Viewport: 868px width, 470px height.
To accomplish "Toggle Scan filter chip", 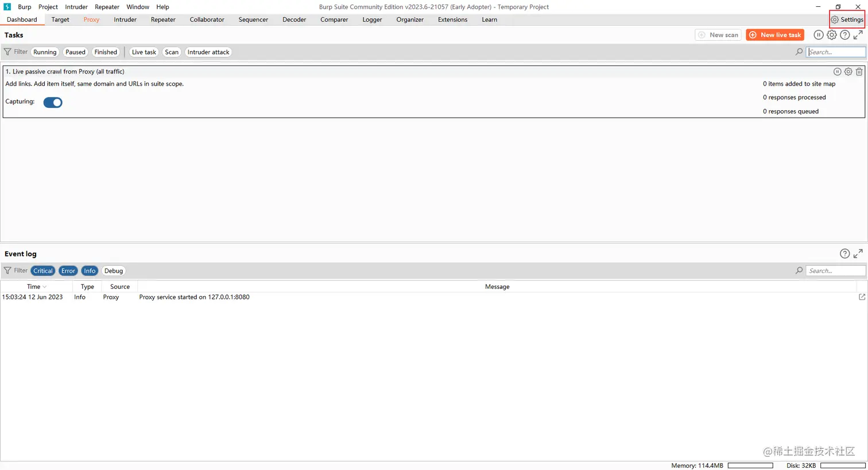I will [172, 52].
